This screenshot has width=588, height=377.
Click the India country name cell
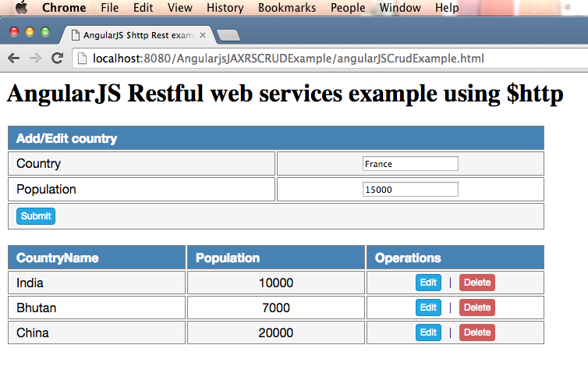97,283
